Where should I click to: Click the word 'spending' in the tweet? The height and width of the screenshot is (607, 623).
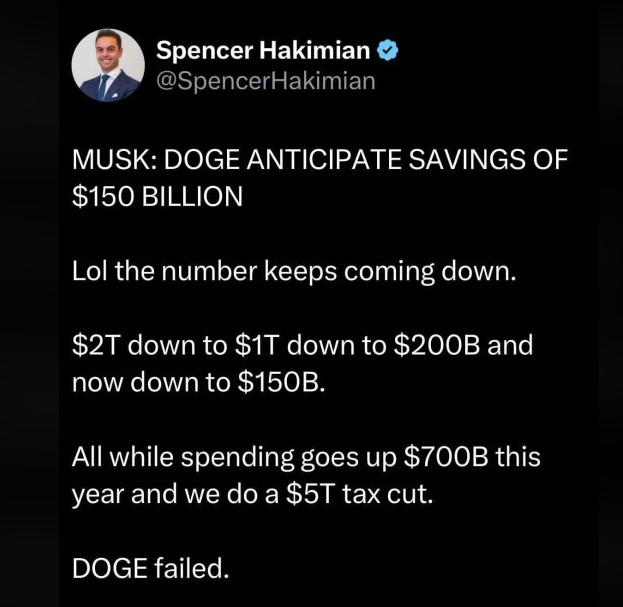(x=238, y=458)
